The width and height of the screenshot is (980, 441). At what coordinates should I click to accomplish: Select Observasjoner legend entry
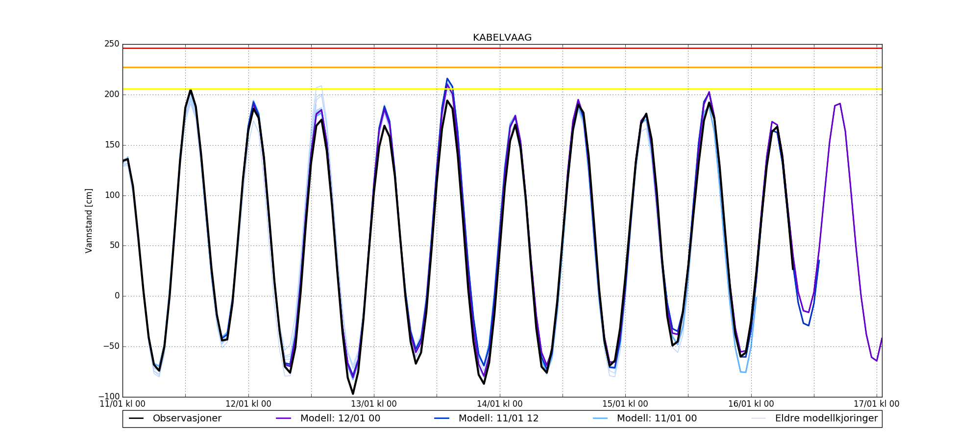click(x=175, y=418)
